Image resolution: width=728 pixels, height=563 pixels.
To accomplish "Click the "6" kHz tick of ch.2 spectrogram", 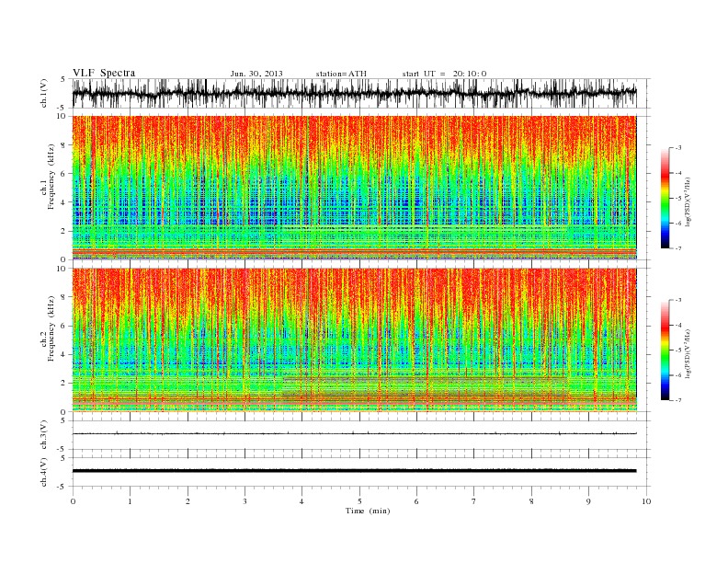I will (63, 326).
